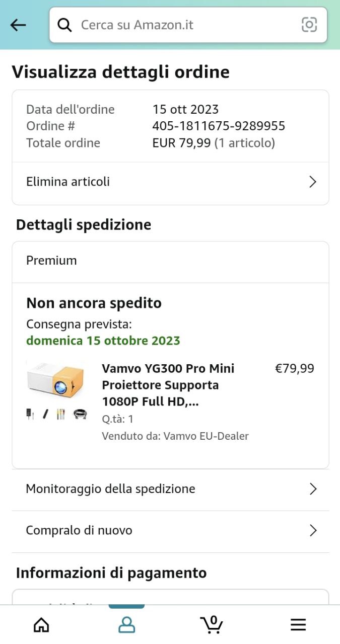Select Compralo di nuovo
The image size is (340, 644).
tap(79, 530)
